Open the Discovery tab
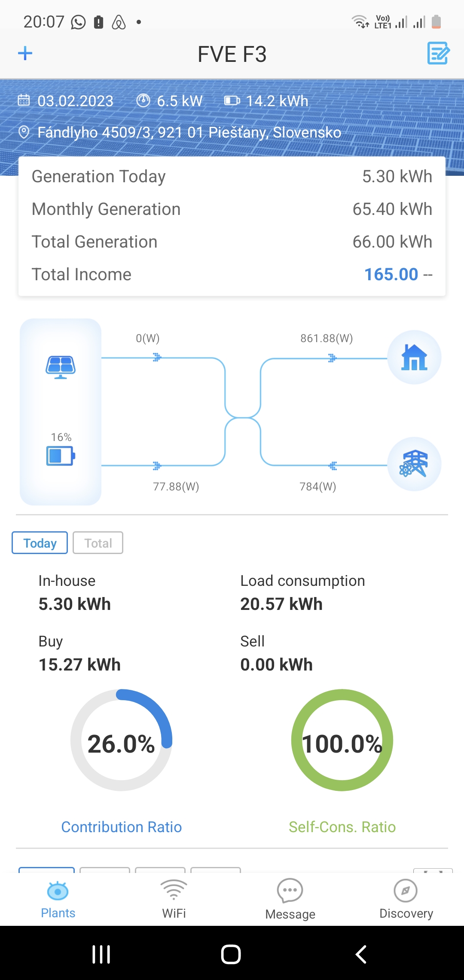The image size is (464, 980). coord(406,899)
